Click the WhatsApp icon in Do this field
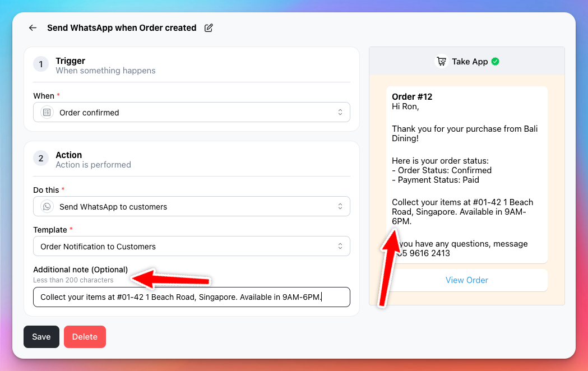588x371 pixels. tap(47, 206)
